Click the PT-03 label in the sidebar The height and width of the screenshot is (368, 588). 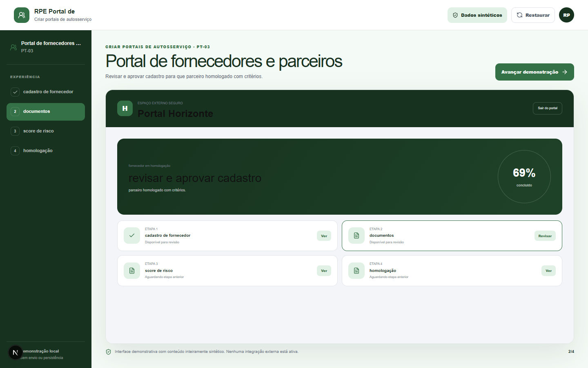click(27, 51)
